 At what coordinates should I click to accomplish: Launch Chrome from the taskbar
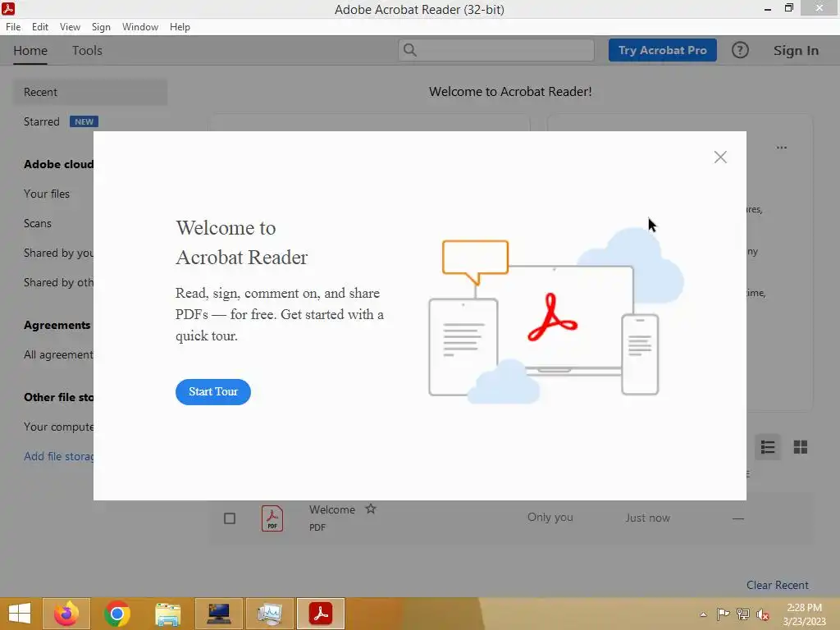[117, 614]
